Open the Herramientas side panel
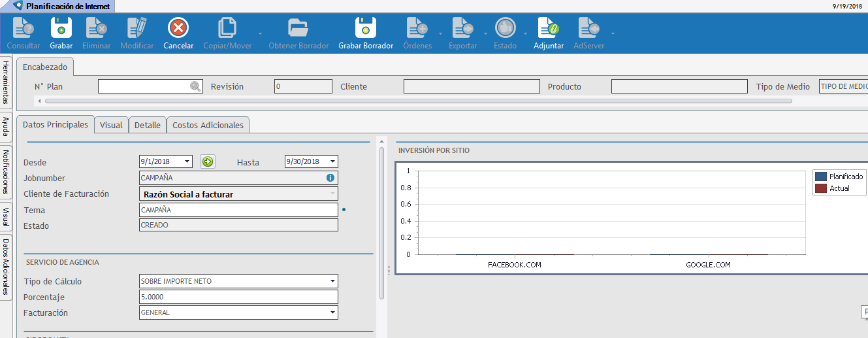 (6, 82)
